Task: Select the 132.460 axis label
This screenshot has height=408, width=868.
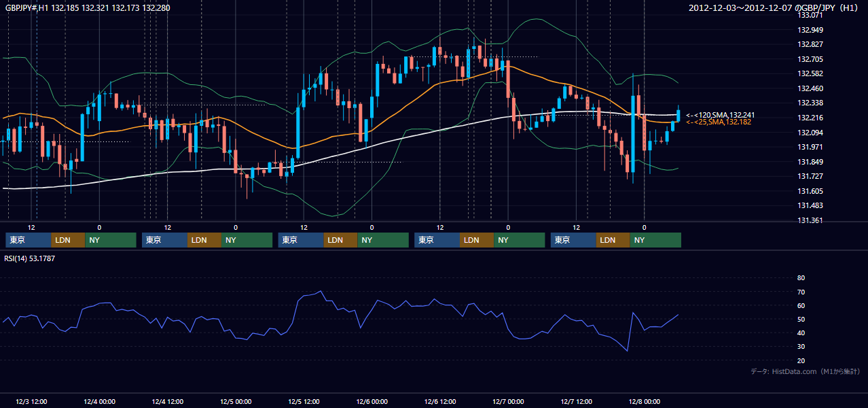Action: [810, 88]
